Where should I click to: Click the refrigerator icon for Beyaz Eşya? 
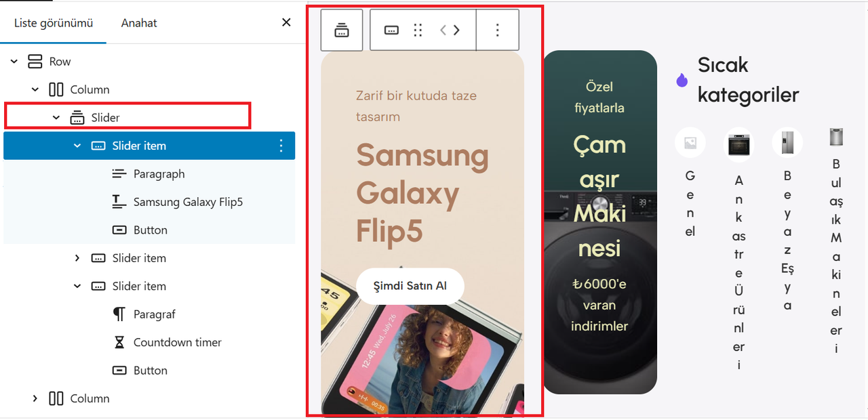click(x=787, y=143)
